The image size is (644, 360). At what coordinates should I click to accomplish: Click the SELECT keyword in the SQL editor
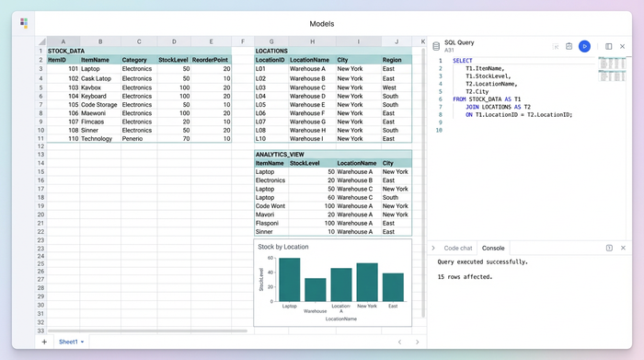point(463,61)
